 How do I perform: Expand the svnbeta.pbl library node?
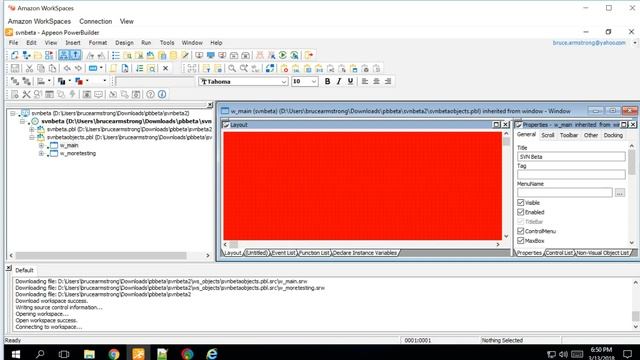pos(32,129)
